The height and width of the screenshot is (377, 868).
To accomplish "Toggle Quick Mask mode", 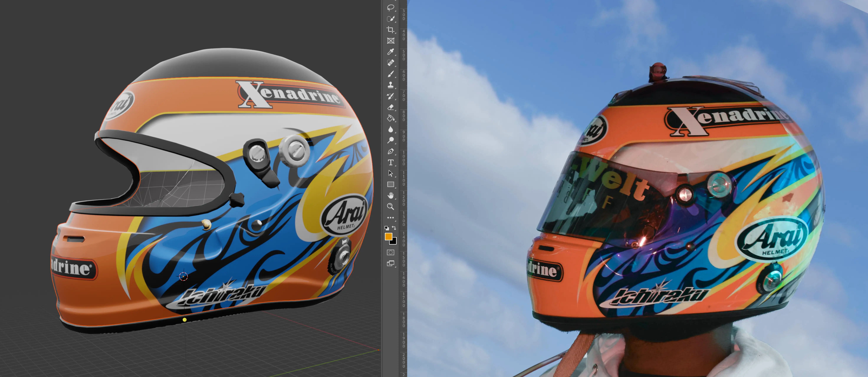I will pos(391,252).
